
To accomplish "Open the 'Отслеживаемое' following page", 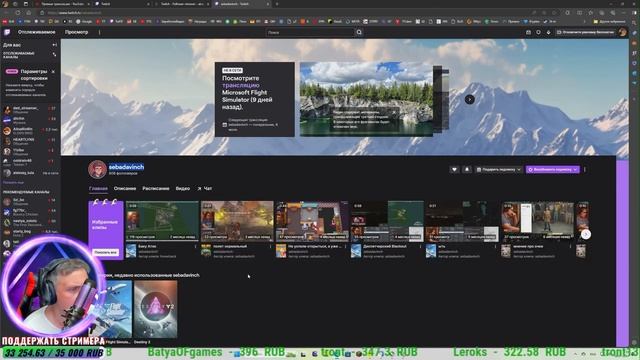I will pyautogui.click(x=36, y=32).
